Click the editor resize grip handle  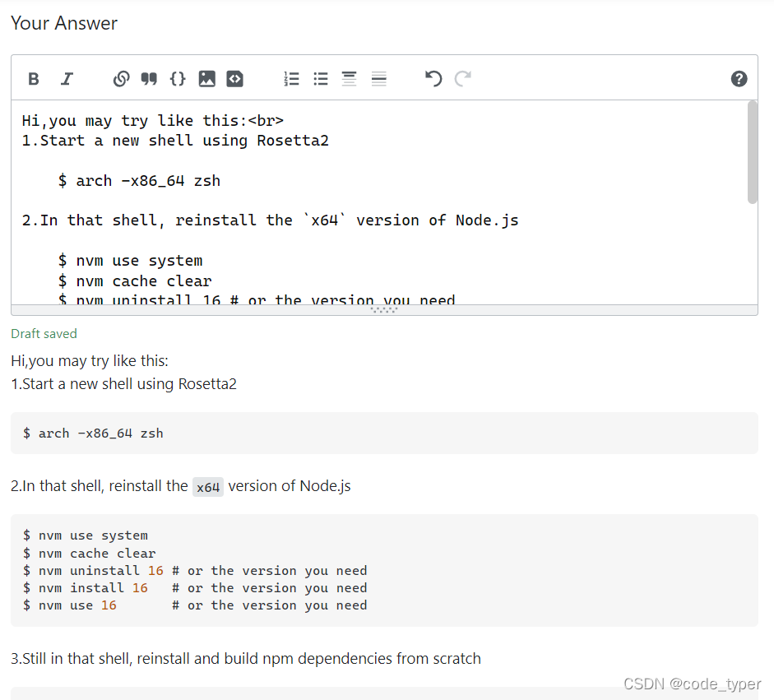coord(384,310)
